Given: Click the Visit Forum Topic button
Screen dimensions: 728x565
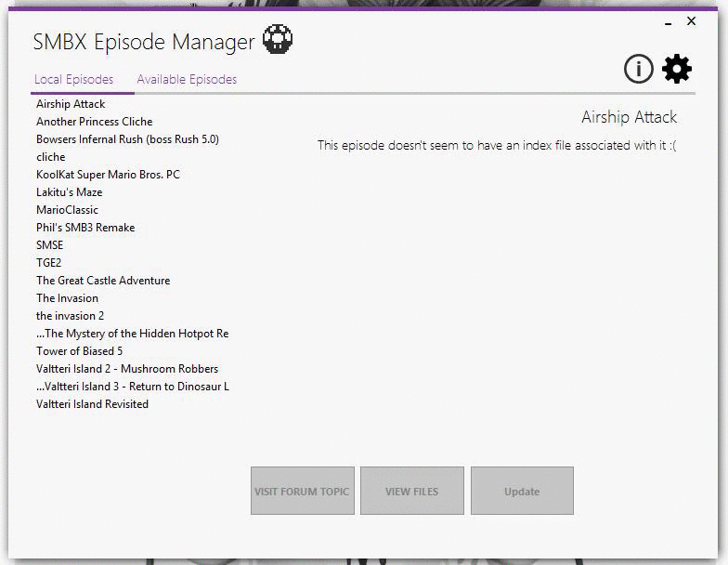Looking at the screenshot, I should click(x=303, y=491).
